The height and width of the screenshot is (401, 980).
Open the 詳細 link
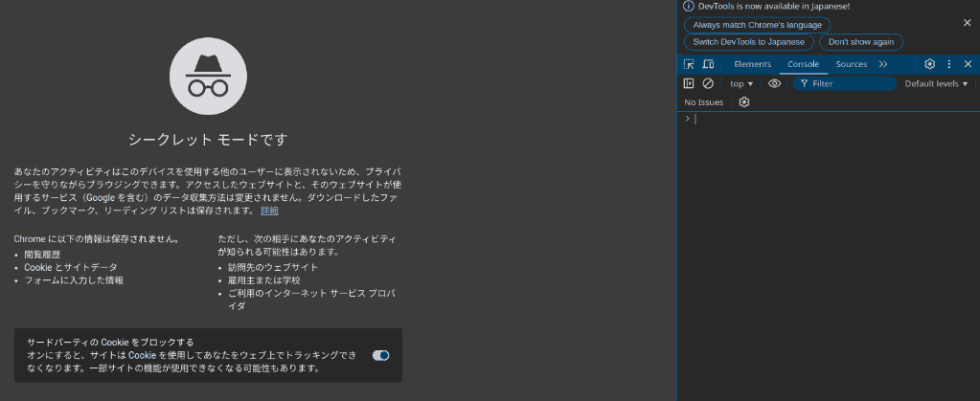269,211
